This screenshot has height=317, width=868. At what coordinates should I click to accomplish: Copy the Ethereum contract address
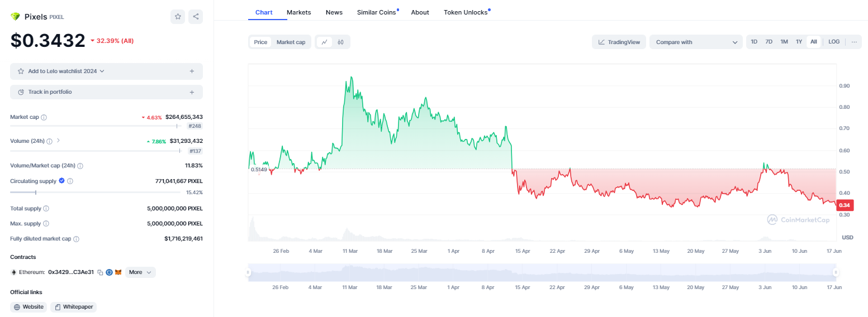(x=101, y=272)
